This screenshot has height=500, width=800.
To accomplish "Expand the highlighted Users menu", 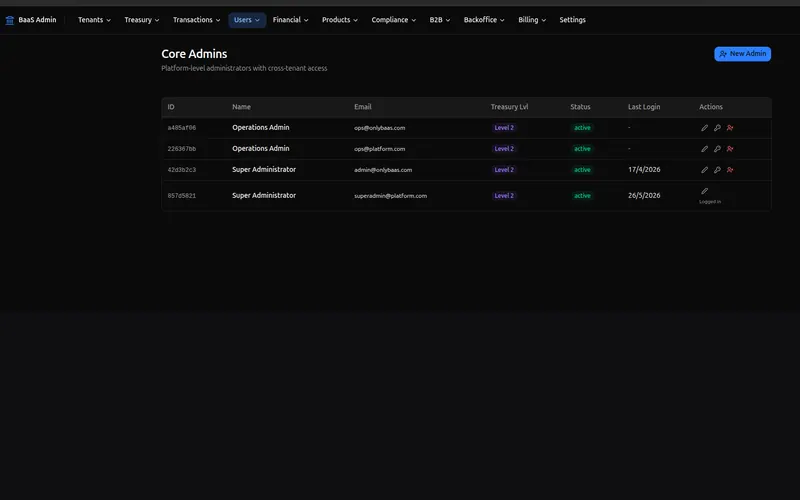I will [x=247, y=20].
